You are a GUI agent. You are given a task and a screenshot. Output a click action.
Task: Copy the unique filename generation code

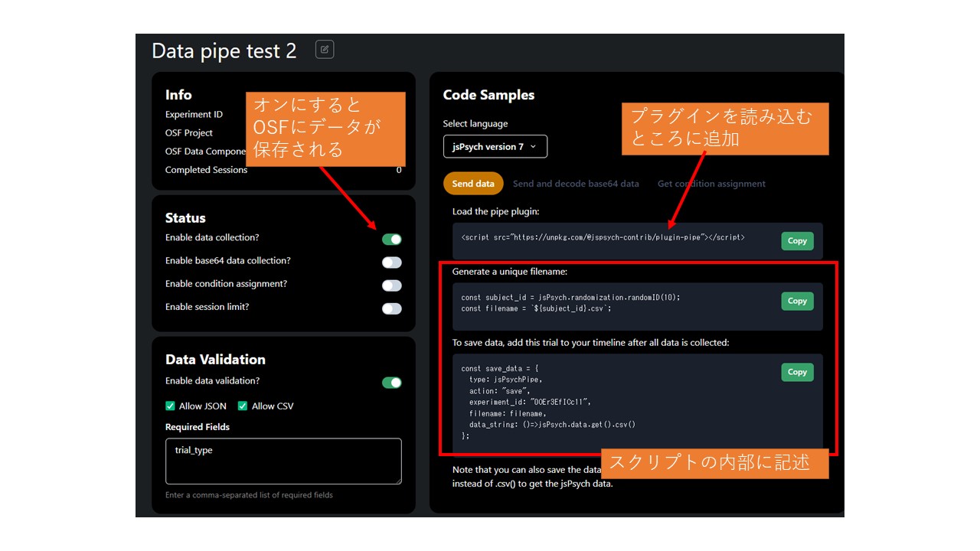click(796, 301)
